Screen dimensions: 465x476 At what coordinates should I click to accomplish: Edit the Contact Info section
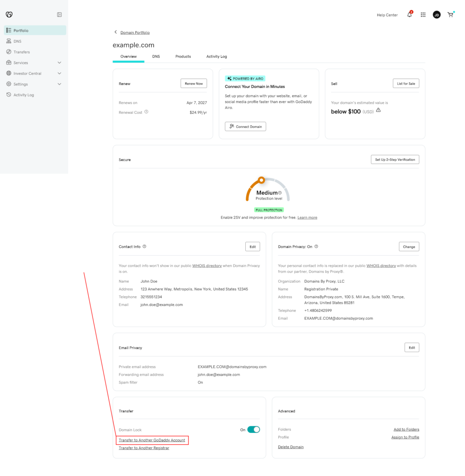(x=253, y=246)
